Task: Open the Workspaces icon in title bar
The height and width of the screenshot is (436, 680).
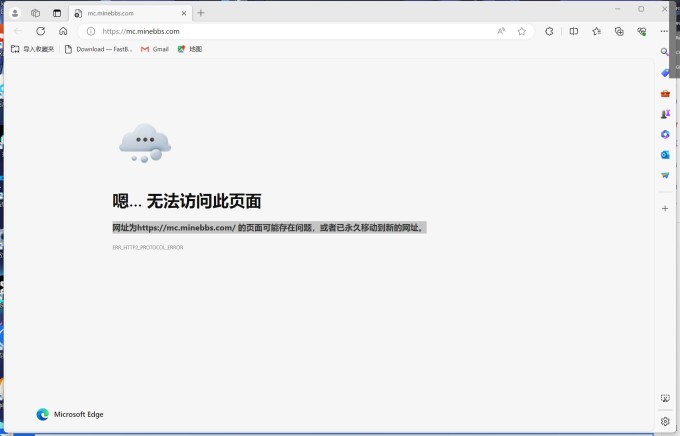Action: 36,13
